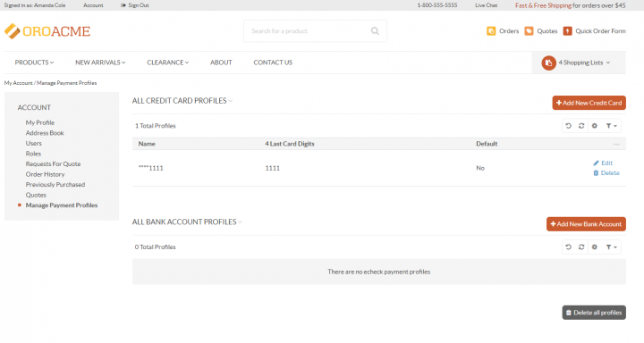Open the Account link in top bar

(x=93, y=5)
